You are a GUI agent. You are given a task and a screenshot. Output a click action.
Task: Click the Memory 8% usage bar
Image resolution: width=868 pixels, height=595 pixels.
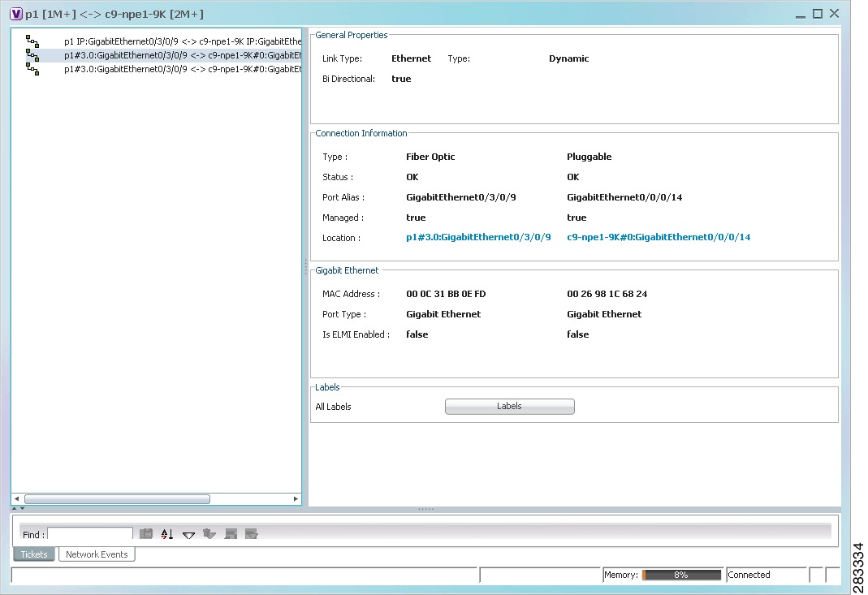[681, 575]
